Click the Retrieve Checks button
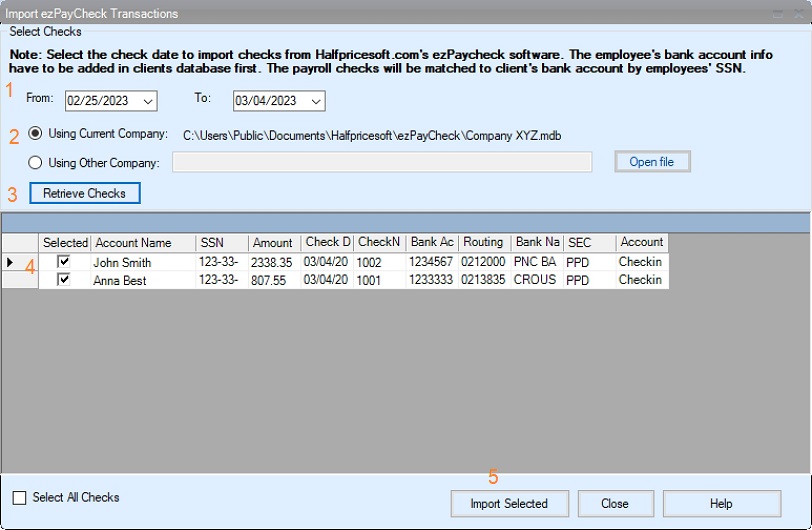Viewport: 812px width, 530px height. coord(85,193)
